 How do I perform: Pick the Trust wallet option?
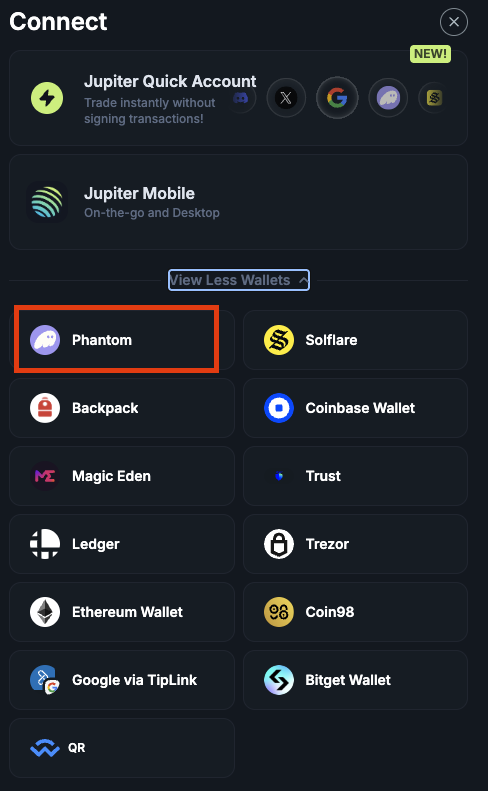point(355,476)
